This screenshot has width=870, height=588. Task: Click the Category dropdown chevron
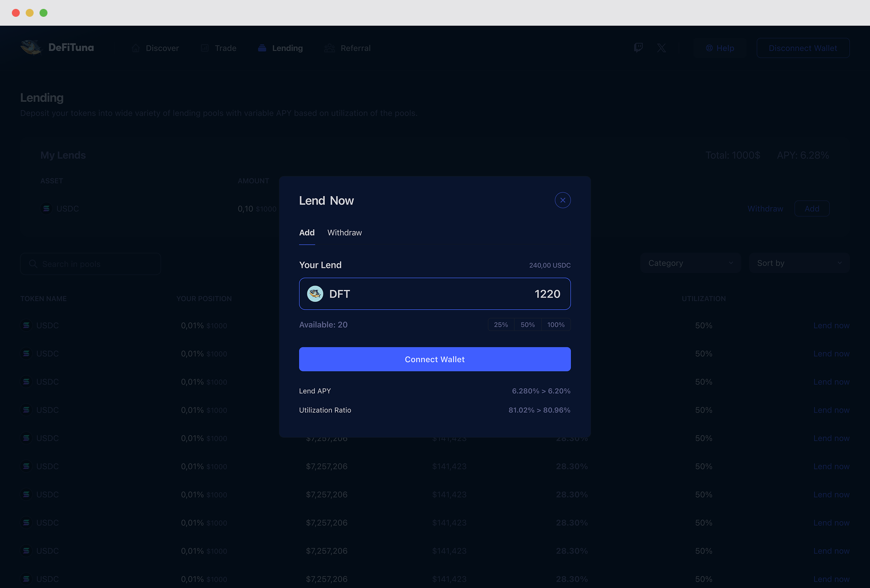pyautogui.click(x=731, y=263)
